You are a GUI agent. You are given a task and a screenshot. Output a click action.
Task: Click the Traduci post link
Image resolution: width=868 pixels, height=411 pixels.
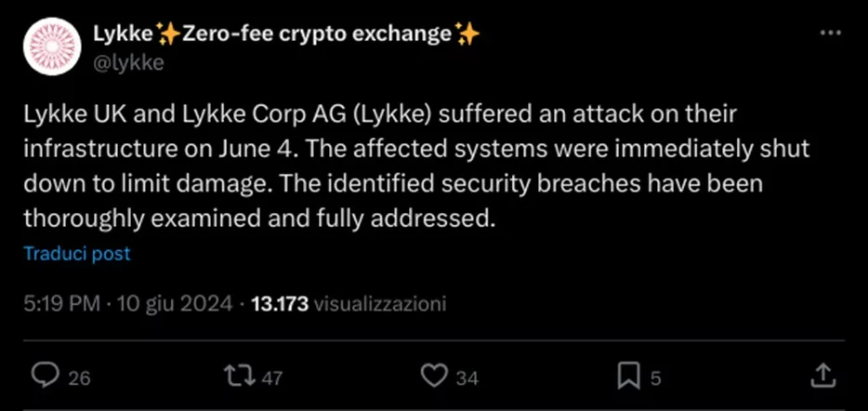click(x=77, y=253)
